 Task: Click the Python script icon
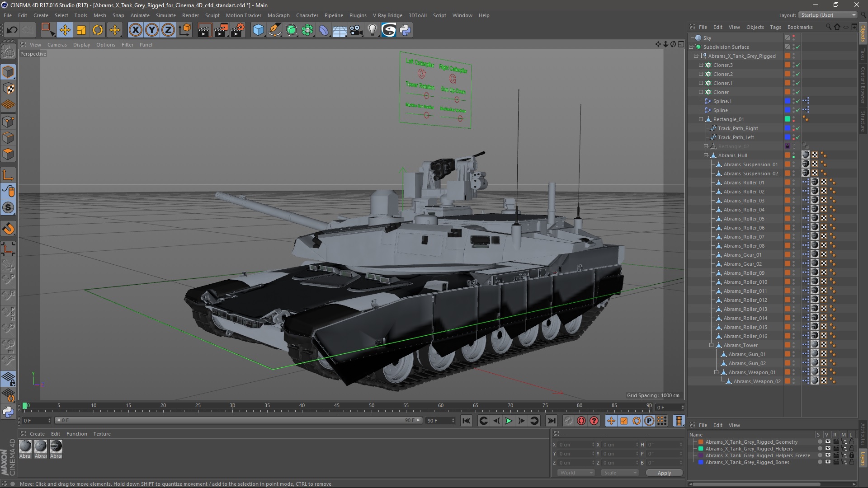(405, 30)
